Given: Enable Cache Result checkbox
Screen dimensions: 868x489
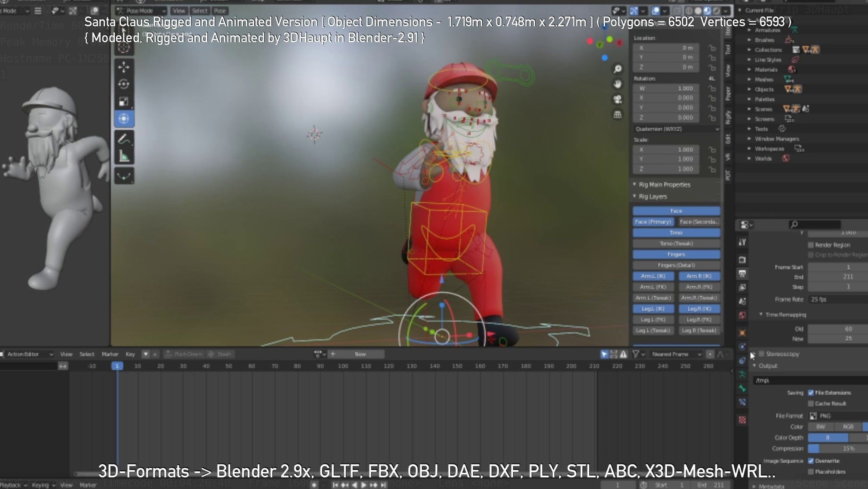Looking at the screenshot, I should point(811,403).
